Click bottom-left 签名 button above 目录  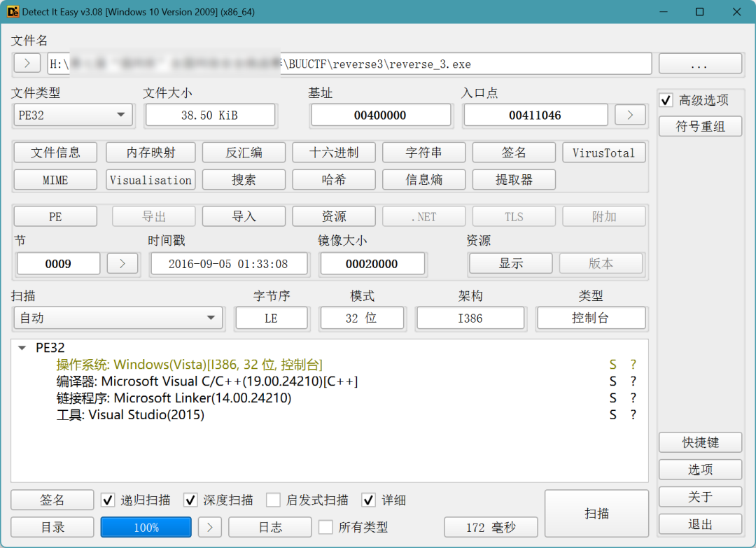point(52,500)
